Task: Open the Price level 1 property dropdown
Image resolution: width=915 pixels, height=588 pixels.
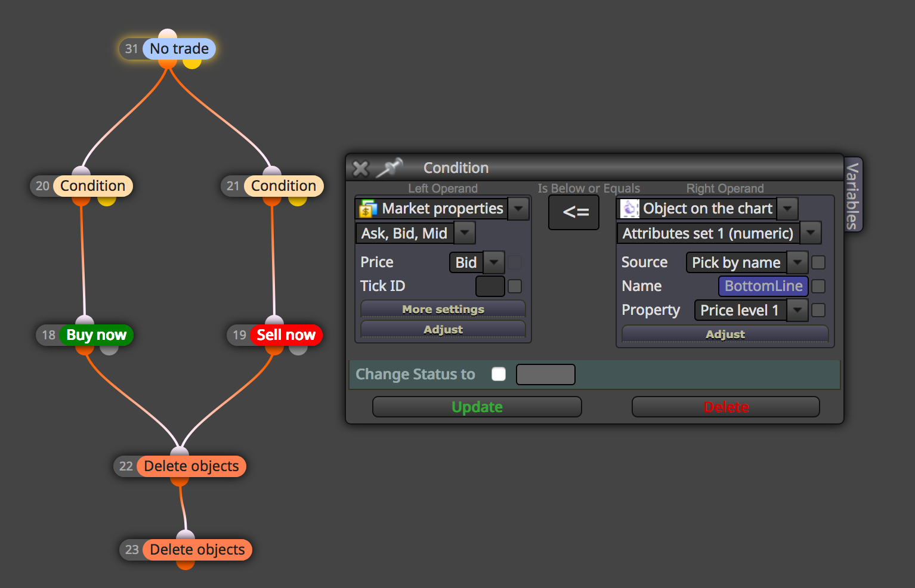Action: pos(797,310)
